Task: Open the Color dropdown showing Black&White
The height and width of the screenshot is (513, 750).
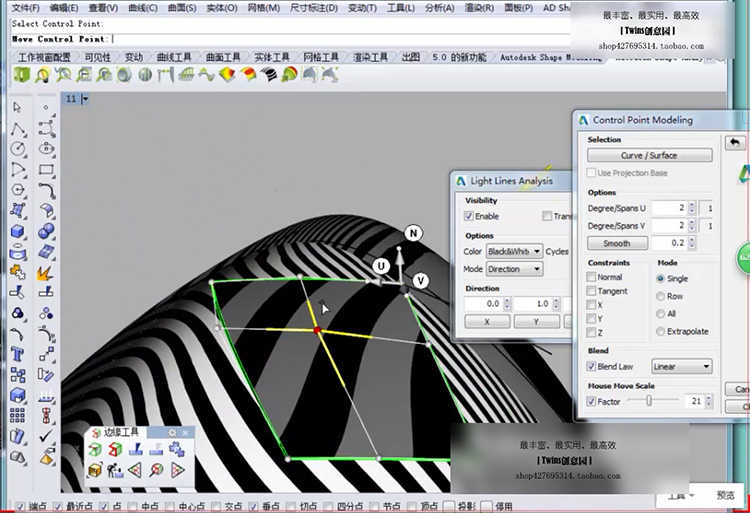Action: [516, 251]
